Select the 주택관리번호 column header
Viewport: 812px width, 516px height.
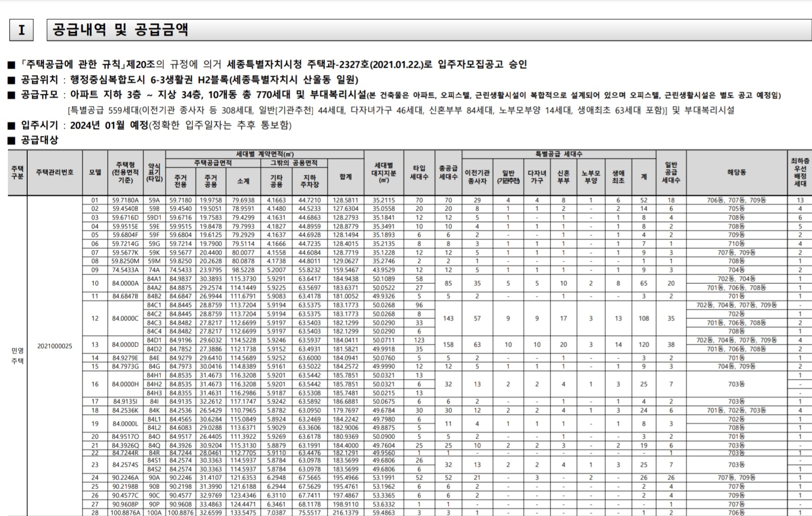(55, 172)
